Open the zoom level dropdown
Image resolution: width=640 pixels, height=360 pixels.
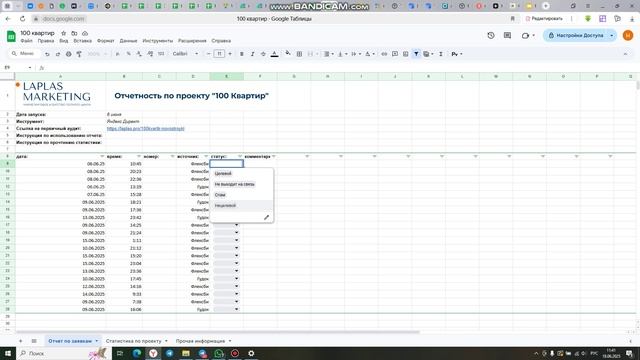pos(97,54)
